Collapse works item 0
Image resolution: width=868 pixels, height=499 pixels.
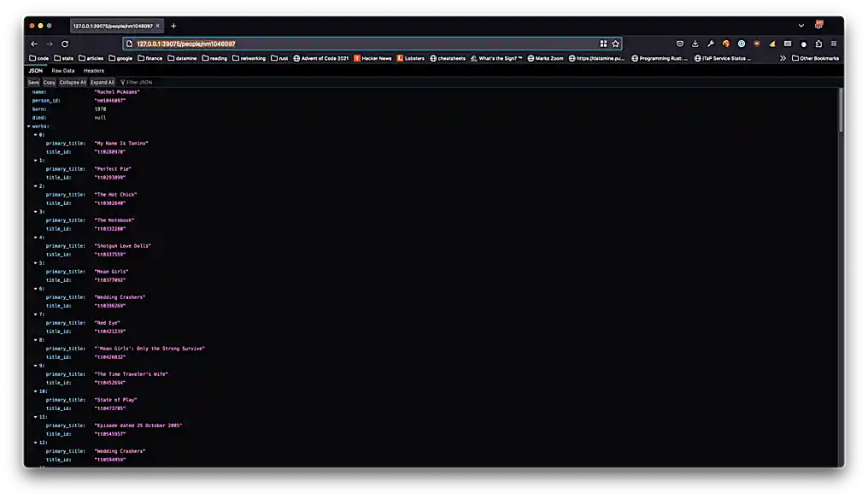point(36,135)
